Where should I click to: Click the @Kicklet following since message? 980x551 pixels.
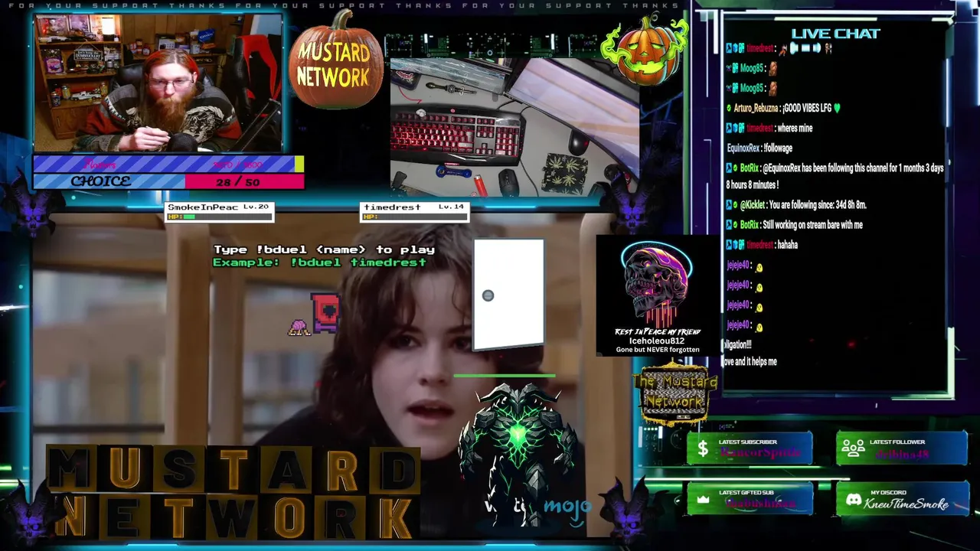[796, 204]
